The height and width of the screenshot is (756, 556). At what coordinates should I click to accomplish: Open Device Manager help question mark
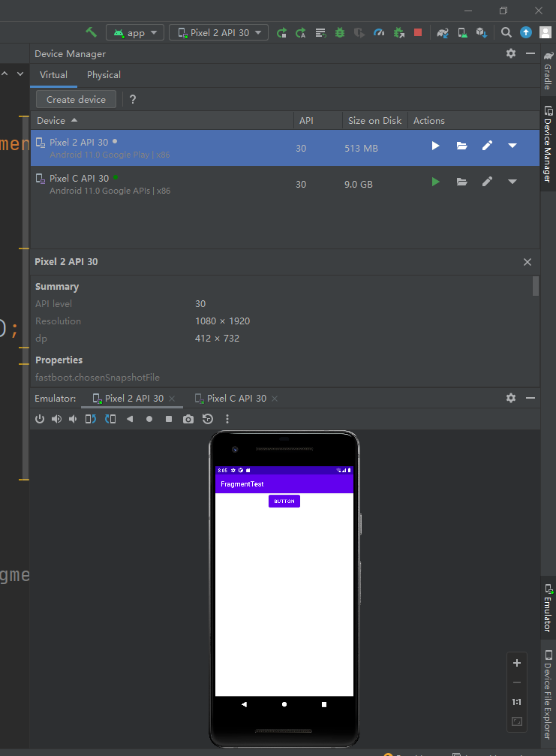pyautogui.click(x=133, y=99)
